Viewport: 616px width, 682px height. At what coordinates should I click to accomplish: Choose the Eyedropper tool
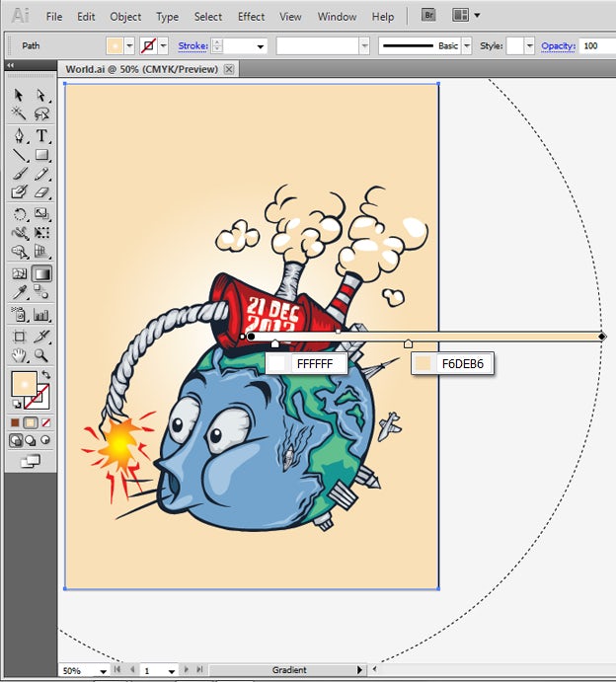tap(20, 293)
